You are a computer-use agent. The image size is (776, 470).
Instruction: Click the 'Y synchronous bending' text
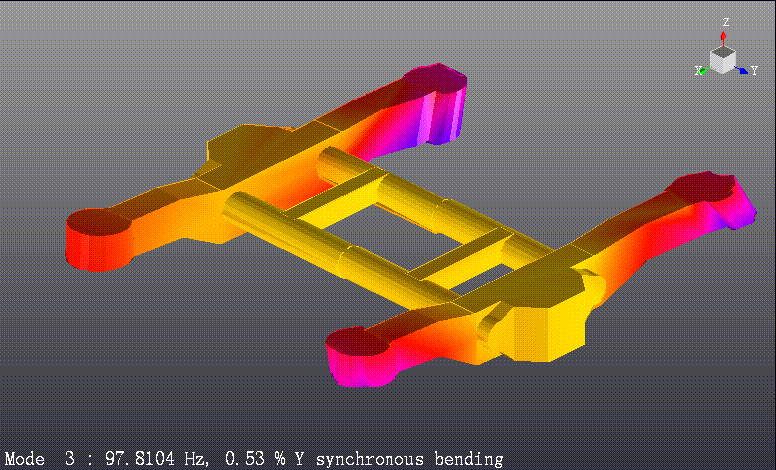(x=398, y=459)
